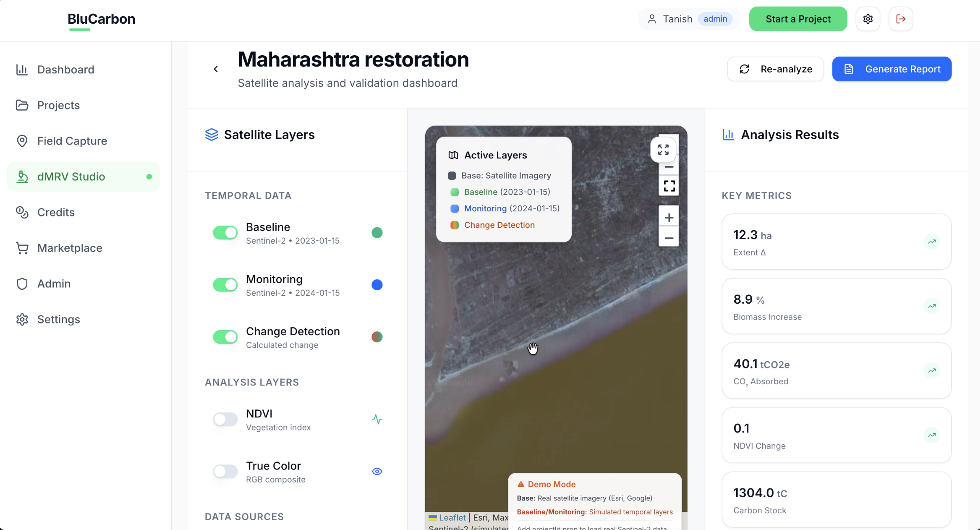Go to Credits in the sidebar

tap(55, 212)
